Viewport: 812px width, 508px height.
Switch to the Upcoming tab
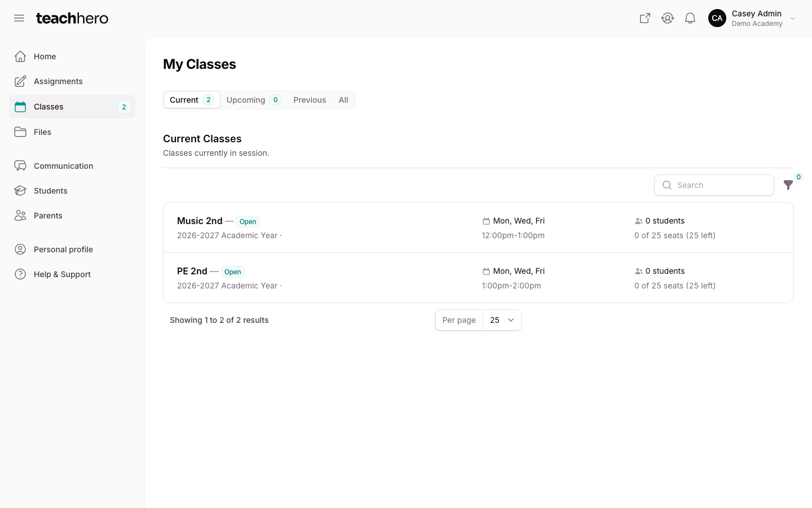253,100
